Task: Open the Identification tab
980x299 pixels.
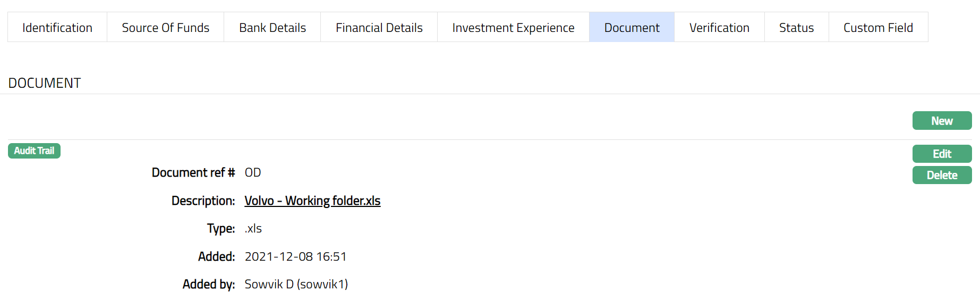Action: click(x=57, y=28)
